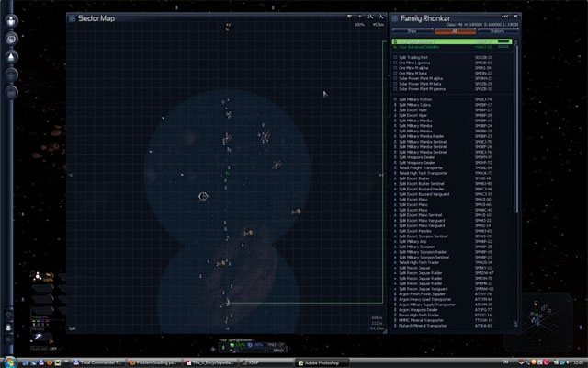Select Split Escort Buzzard Hauler

pyautogui.click(x=452, y=189)
